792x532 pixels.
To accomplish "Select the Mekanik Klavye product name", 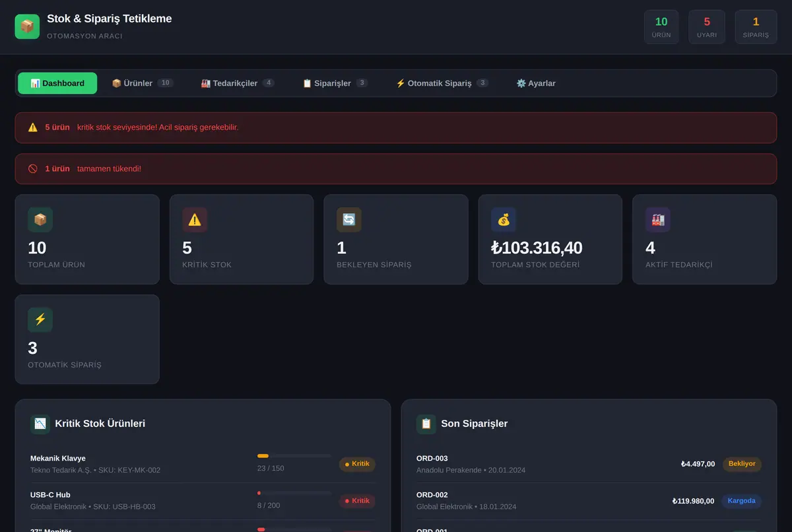I will pos(58,458).
